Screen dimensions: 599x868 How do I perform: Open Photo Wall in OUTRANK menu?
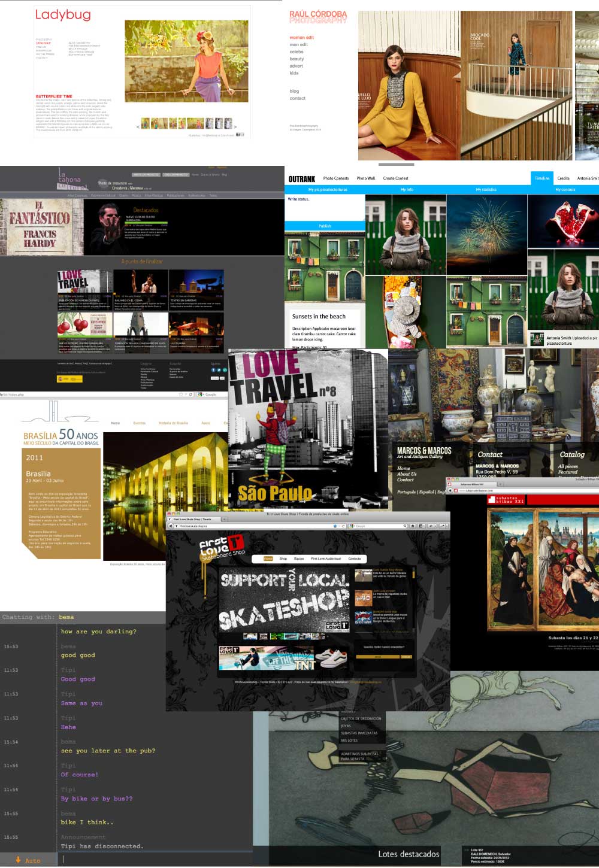click(366, 178)
